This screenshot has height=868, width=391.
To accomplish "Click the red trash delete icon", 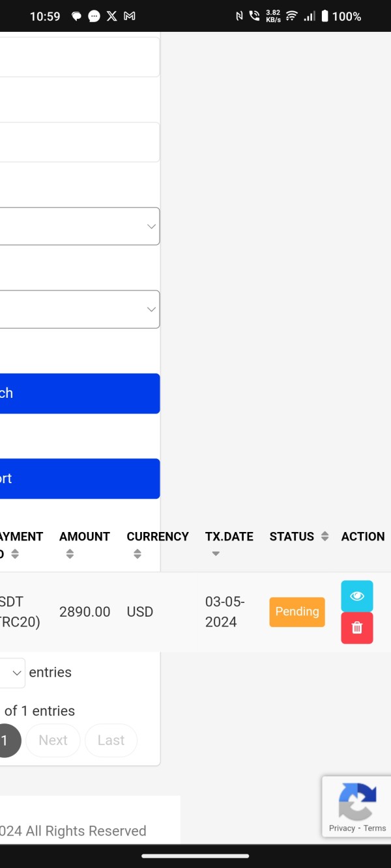I will (356, 628).
